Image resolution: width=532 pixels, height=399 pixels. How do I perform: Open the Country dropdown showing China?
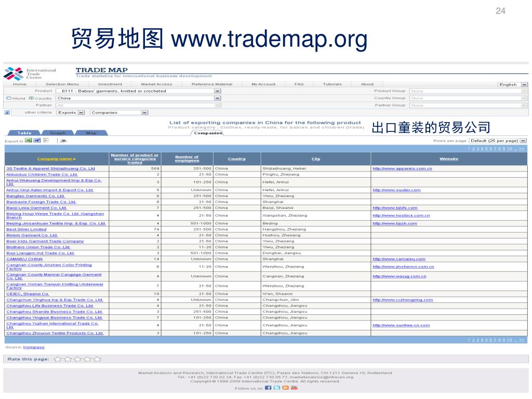pos(138,98)
